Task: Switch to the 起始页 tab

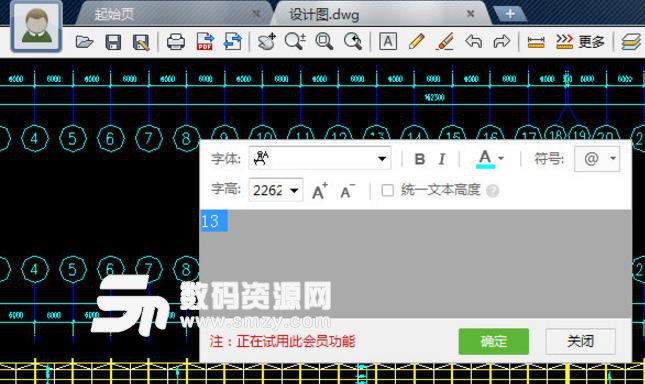Action: tap(114, 14)
